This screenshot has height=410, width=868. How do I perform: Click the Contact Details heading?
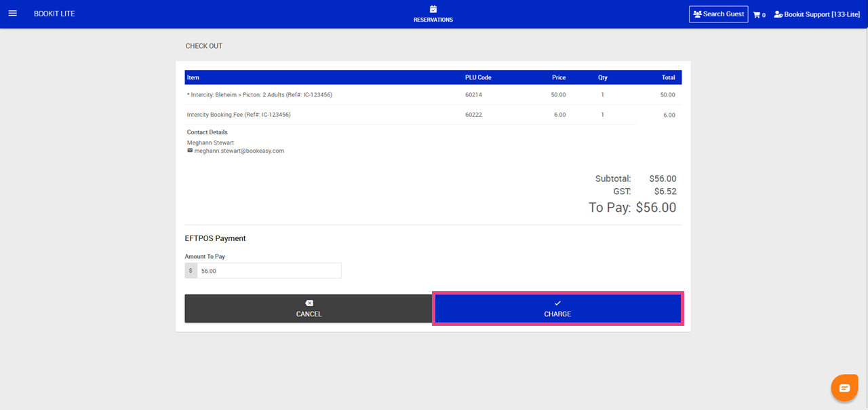(208, 132)
